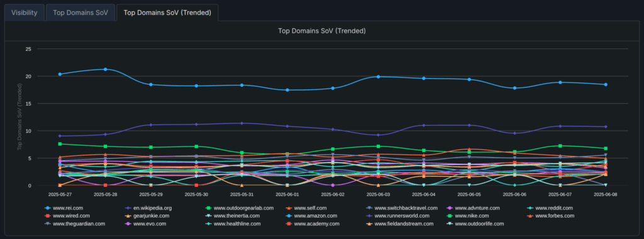The image size is (644, 239).
Task: Select en.wikipedia.org point on 2025-05-27
Action: pyautogui.click(x=60, y=136)
